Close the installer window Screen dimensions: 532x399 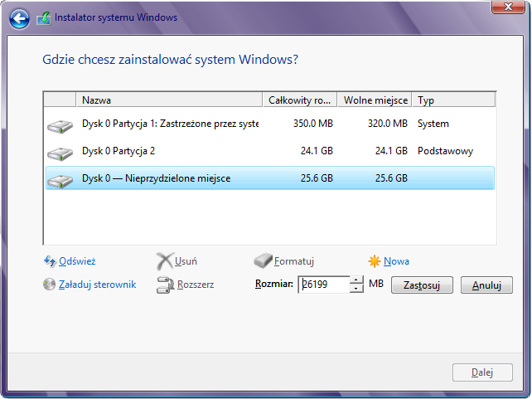(508, 7)
